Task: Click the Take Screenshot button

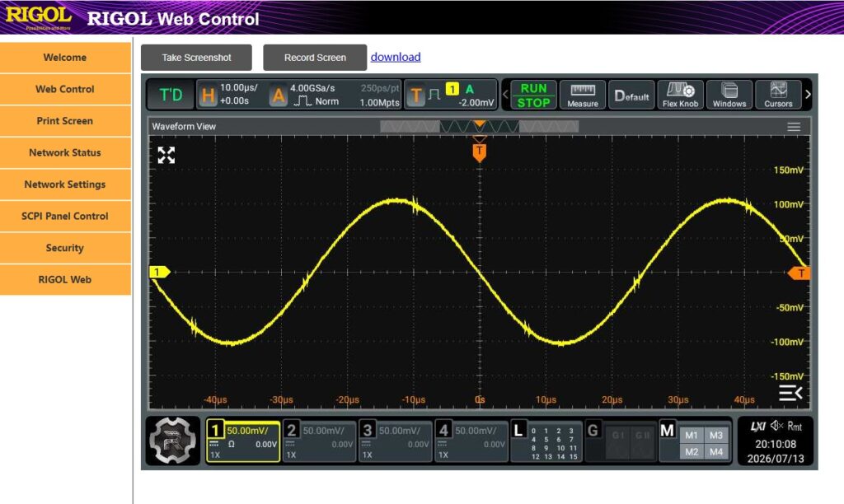Action: coord(196,58)
